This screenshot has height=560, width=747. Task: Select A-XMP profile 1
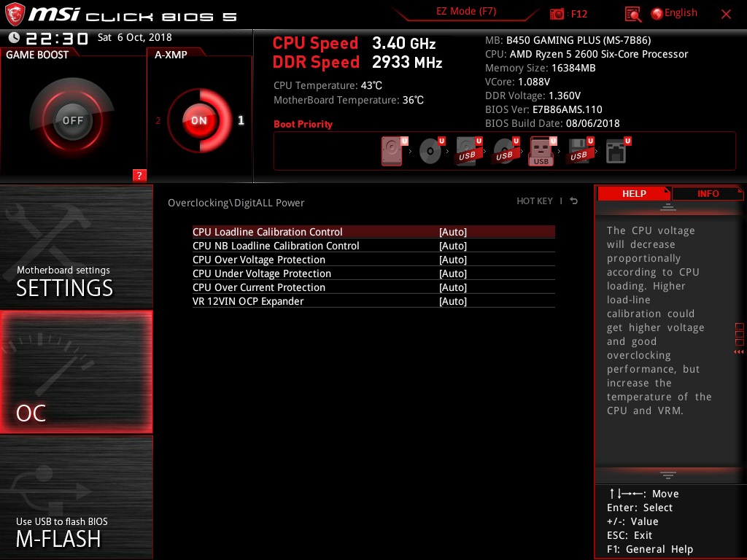click(x=241, y=120)
